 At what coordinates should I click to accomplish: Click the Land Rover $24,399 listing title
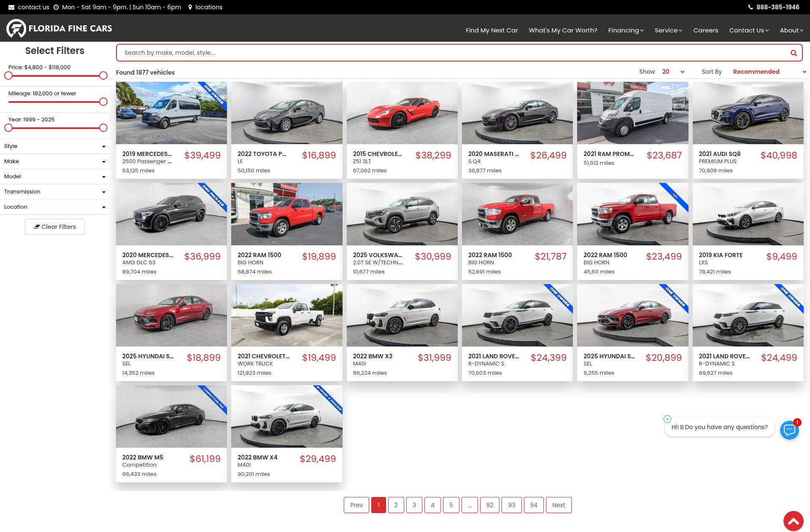(494, 356)
